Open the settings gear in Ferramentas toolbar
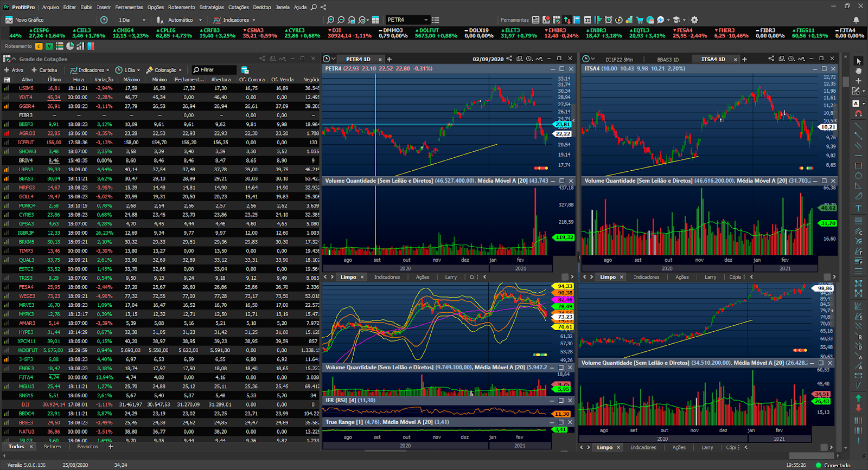Image resolution: width=868 pixels, height=470 pixels. click(x=694, y=20)
